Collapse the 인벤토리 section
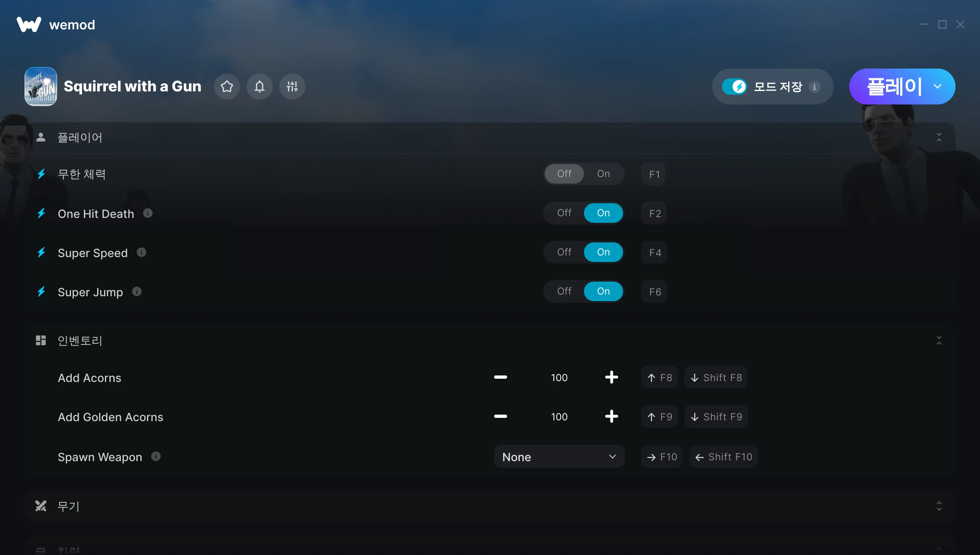This screenshot has width=980, height=555. [939, 340]
